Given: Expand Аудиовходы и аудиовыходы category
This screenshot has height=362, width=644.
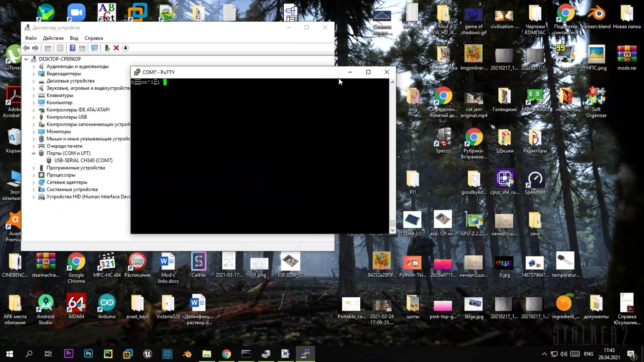Looking at the screenshot, I should click(x=34, y=66).
